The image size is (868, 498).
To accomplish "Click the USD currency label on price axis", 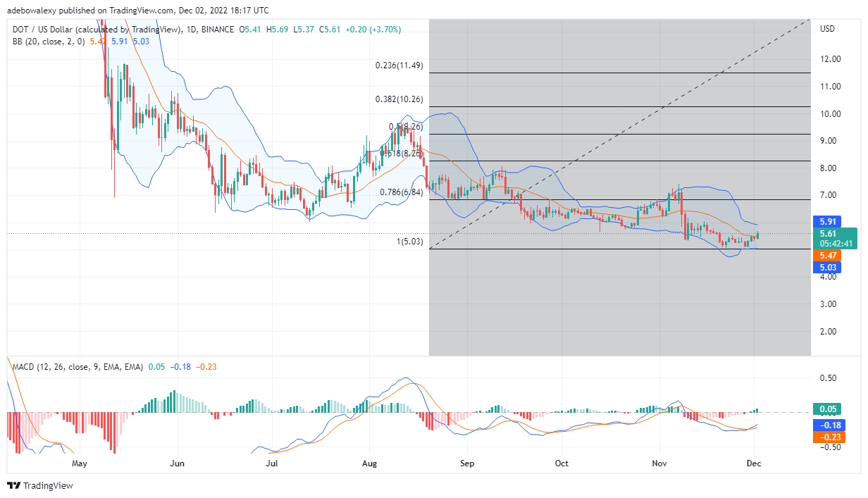I will pyautogui.click(x=828, y=29).
